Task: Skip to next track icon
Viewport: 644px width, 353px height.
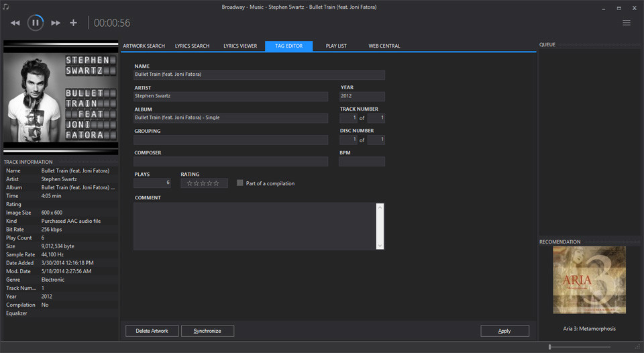Action: tap(56, 23)
